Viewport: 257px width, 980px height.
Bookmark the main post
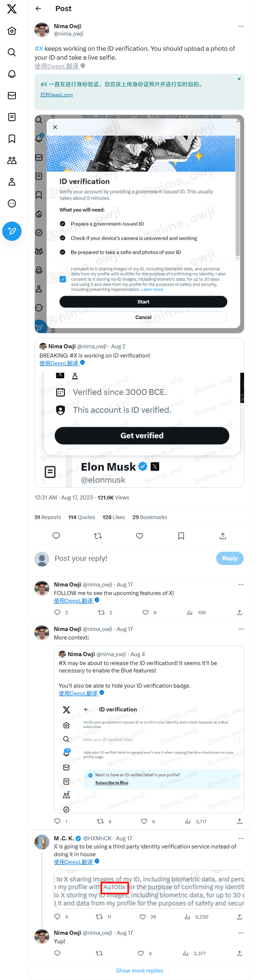point(181,536)
